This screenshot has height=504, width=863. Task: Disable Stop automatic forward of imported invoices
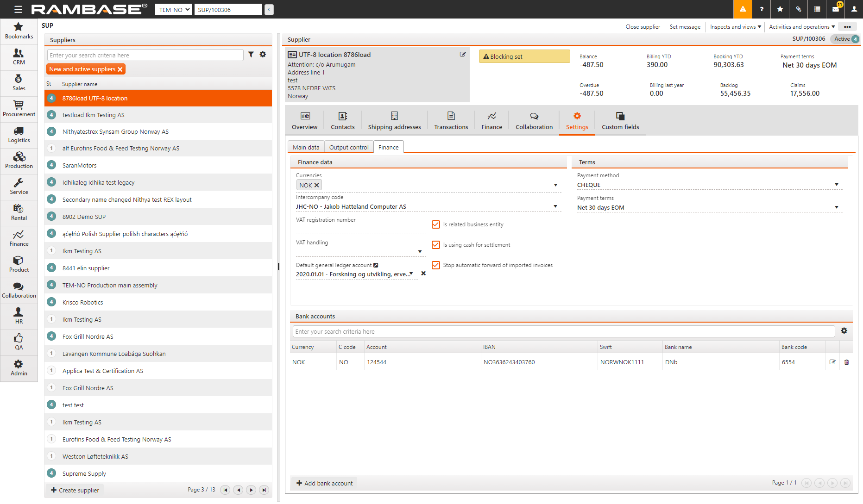[436, 265]
